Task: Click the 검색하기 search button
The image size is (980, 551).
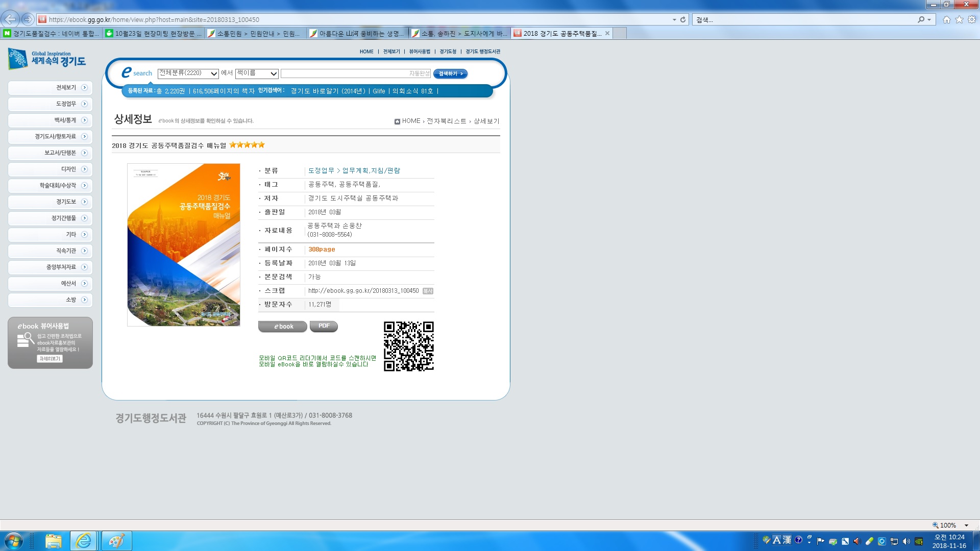Action: 450,73
